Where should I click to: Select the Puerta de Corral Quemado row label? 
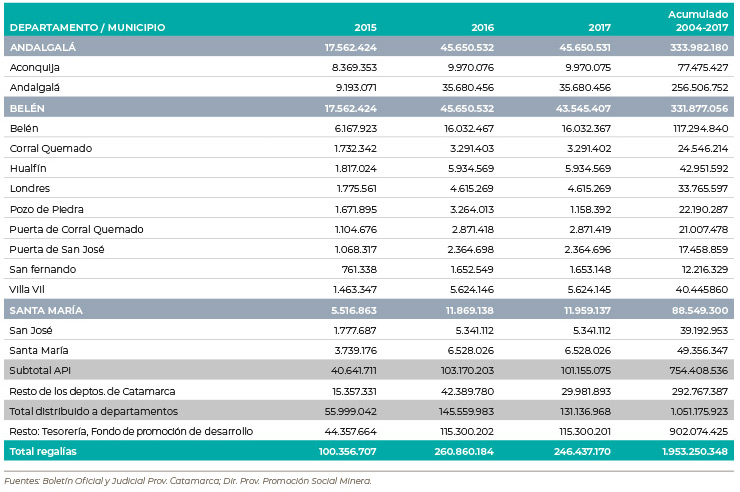coord(76,229)
